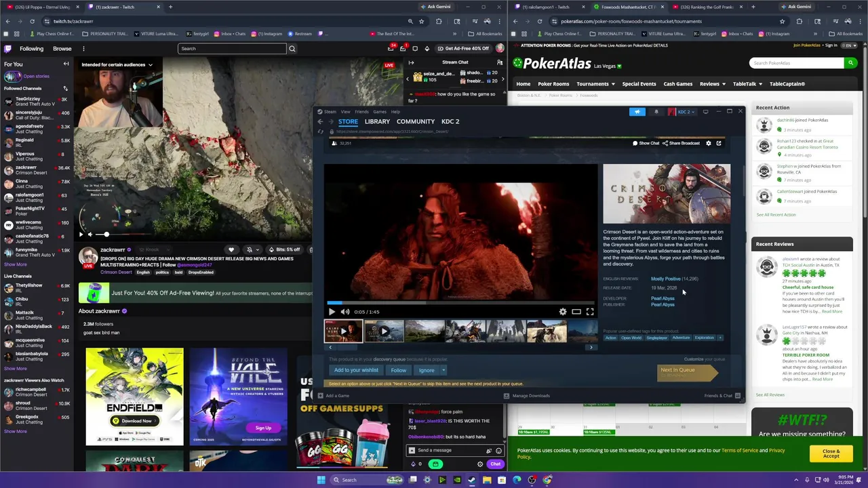The height and width of the screenshot is (488, 868).
Task: Open TeeGrizzley channel in the sidebar
Action: click(x=36, y=101)
